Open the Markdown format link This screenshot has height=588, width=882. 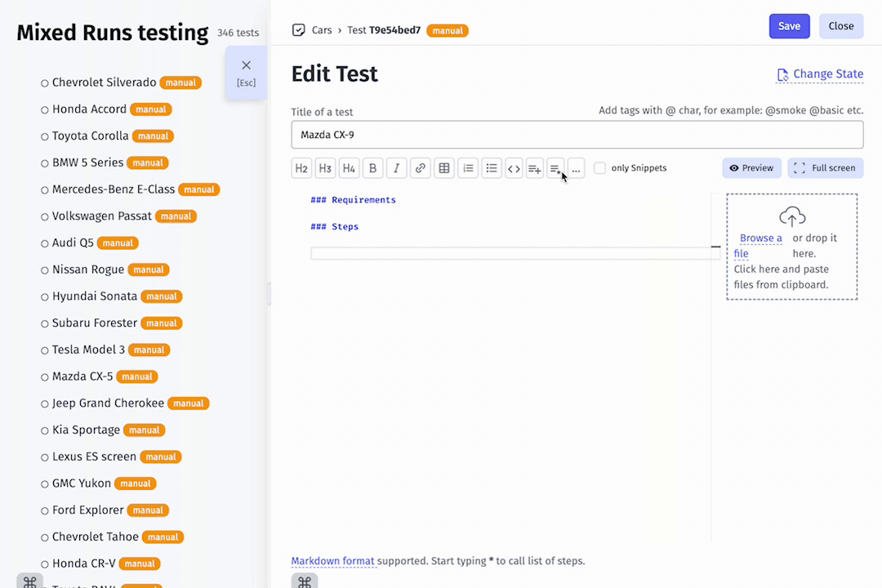point(332,561)
